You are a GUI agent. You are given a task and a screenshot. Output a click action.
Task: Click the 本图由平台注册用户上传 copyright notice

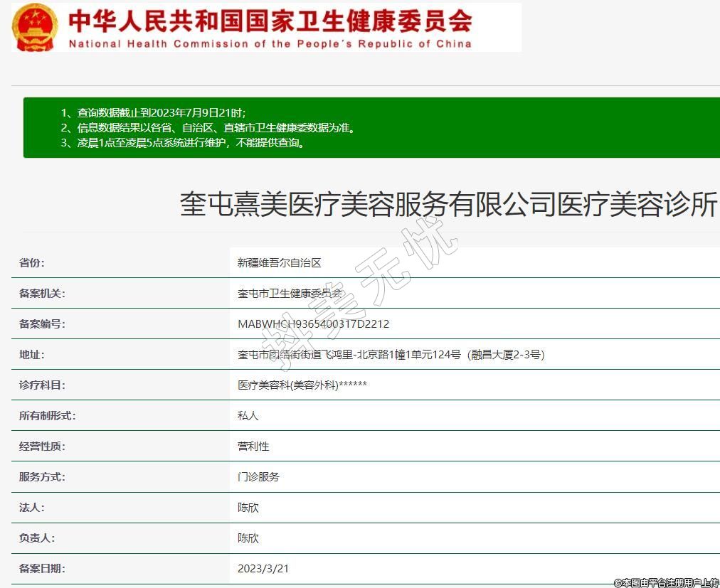click(666, 582)
